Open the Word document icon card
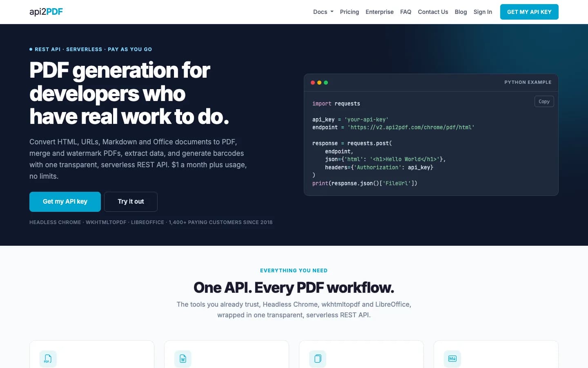The width and height of the screenshot is (588, 368). pos(227,354)
